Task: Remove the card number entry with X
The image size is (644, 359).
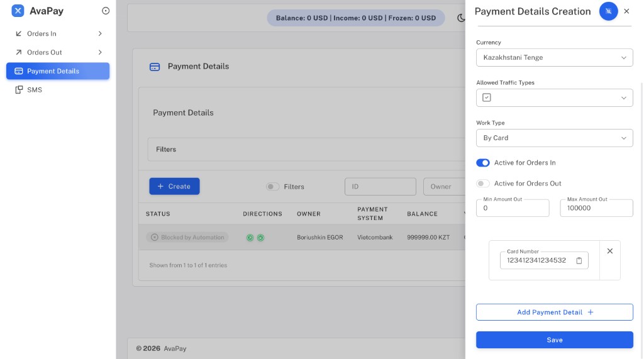Action: pos(610,251)
